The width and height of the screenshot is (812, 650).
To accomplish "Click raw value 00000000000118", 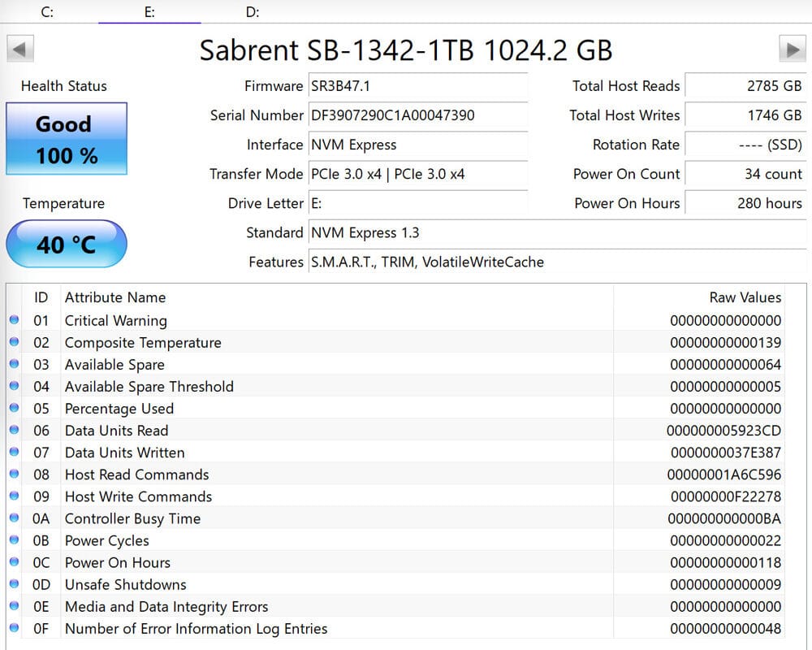I will tap(725, 563).
